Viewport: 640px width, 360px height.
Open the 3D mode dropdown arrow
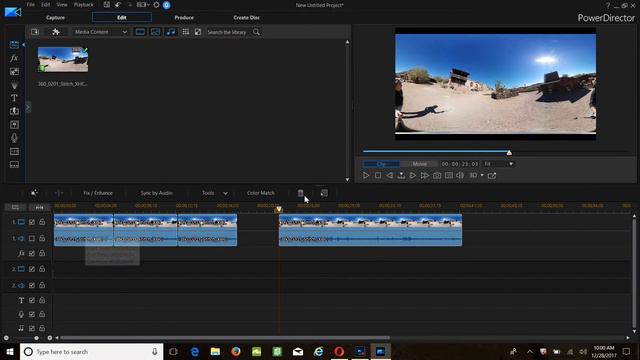point(482,176)
